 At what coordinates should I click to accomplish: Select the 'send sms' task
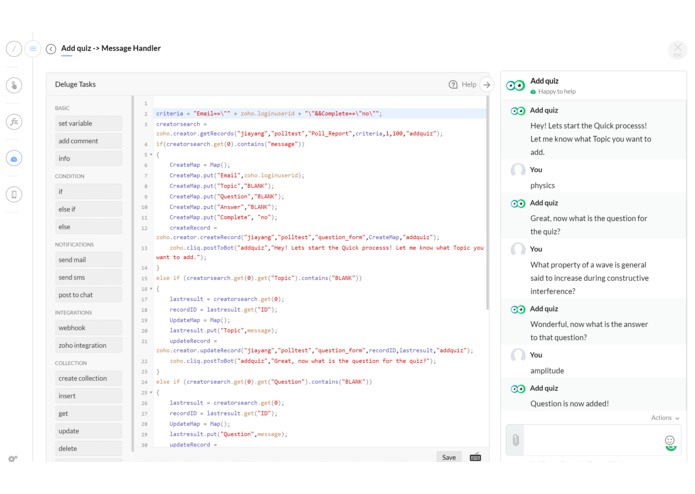[88, 277]
